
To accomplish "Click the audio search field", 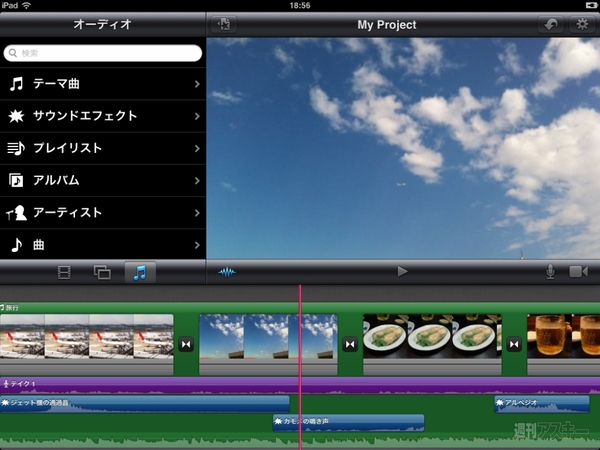I will 103,52.
